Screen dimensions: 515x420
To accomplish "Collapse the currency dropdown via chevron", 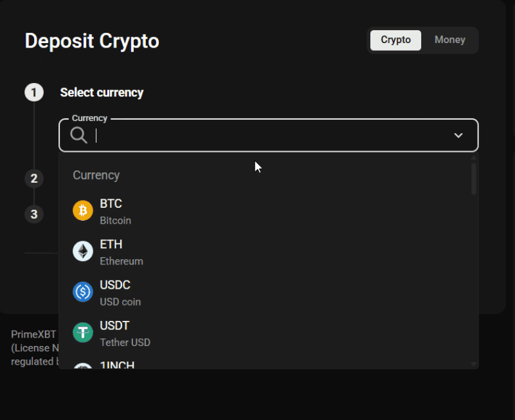I will pyautogui.click(x=458, y=135).
